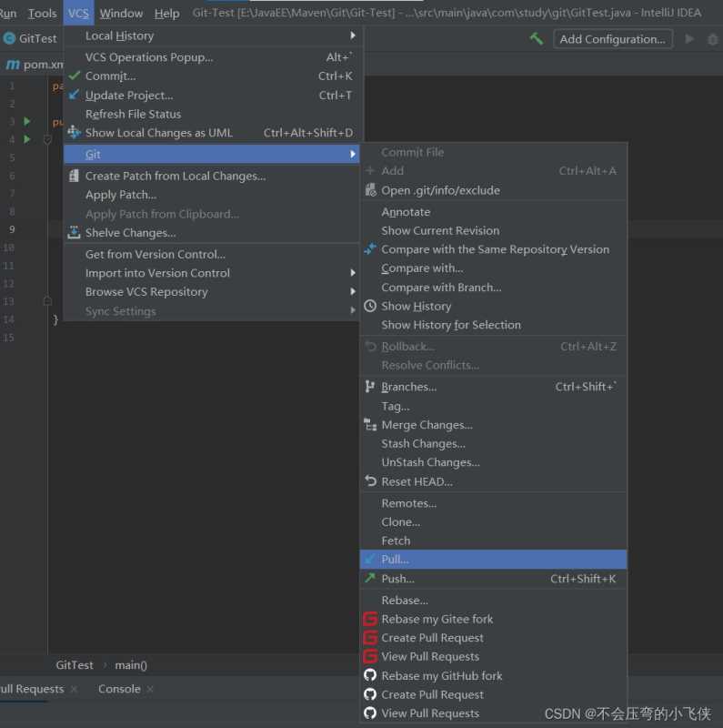
Task: Select Show Current Revision
Action: coord(493,230)
